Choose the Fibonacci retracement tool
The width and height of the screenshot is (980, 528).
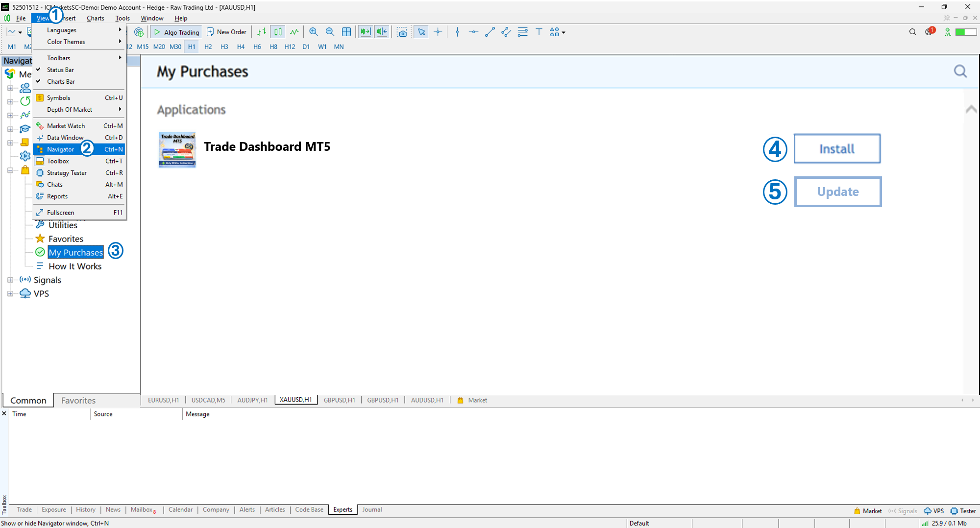[x=522, y=32]
